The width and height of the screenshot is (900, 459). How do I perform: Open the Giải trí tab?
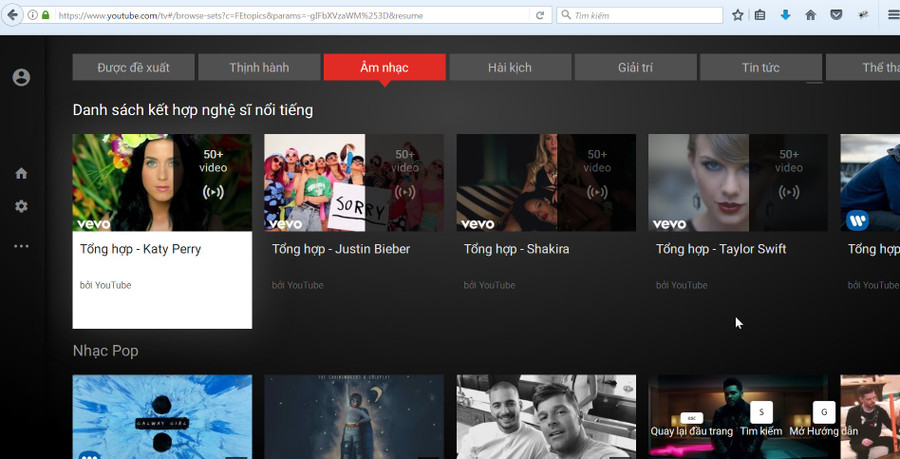635,67
